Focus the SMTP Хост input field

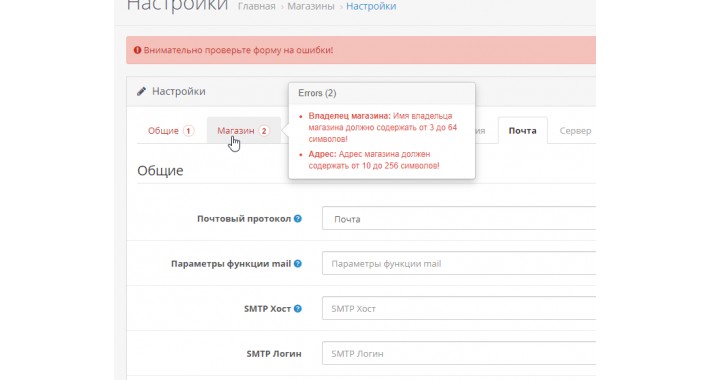click(x=459, y=308)
